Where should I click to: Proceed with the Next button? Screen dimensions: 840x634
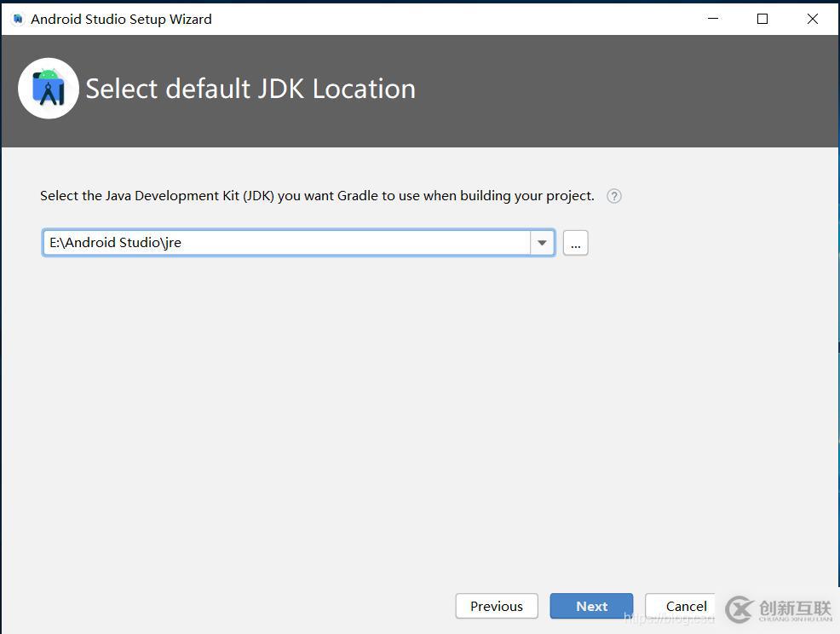591,606
